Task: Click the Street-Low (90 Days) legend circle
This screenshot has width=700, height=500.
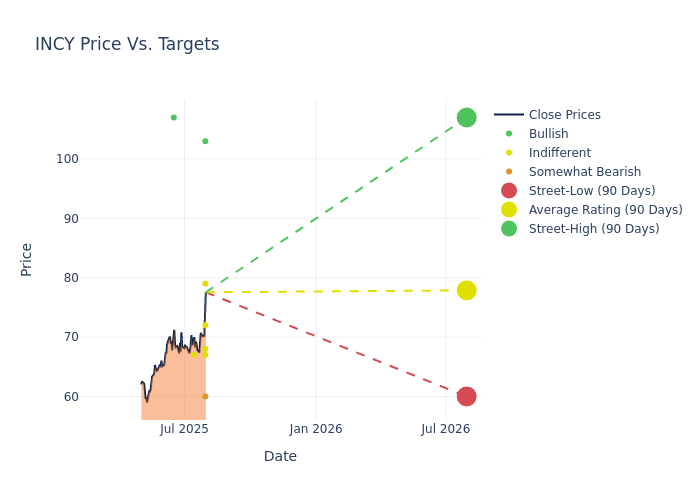Action: (509, 191)
